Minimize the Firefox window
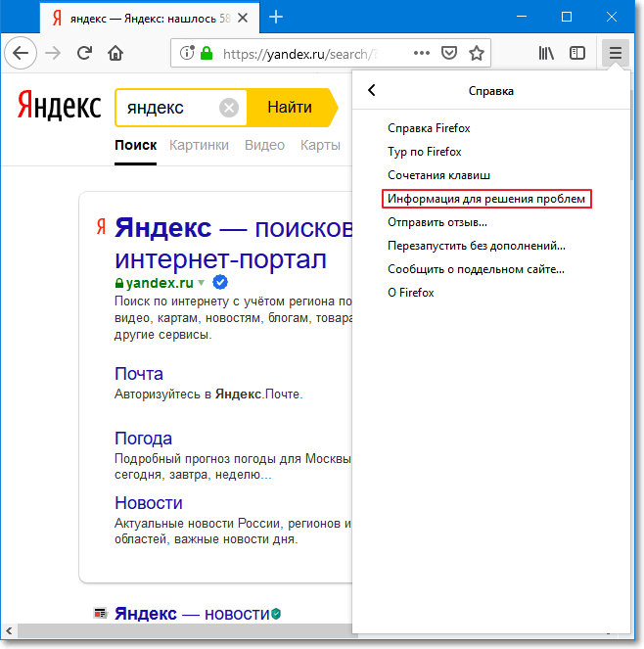 pos(522,17)
